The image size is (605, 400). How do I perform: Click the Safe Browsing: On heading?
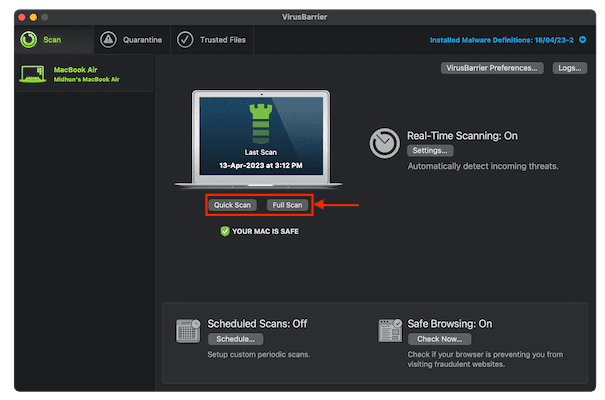(x=450, y=324)
